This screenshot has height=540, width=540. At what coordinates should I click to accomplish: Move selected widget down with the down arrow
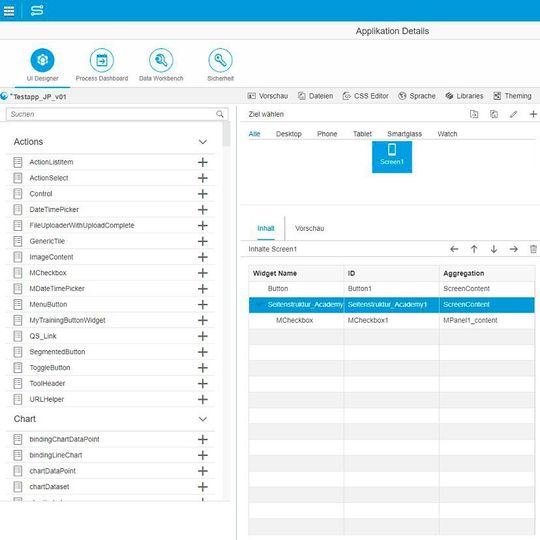pos(494,249)
